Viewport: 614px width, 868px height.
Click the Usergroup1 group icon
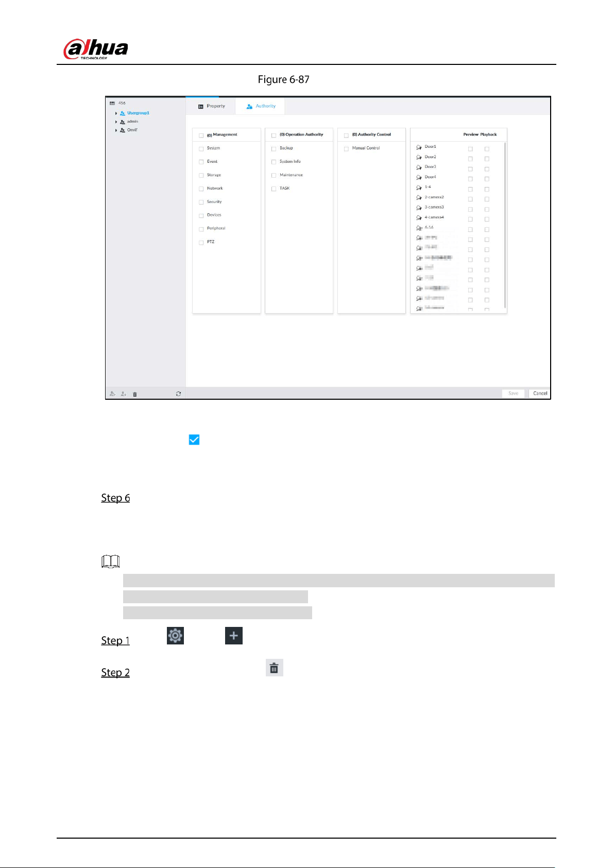coord(123,113)
